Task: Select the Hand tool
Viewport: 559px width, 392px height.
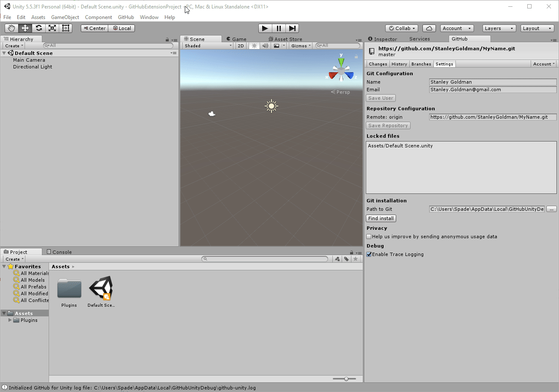Action: (x=11, y=28)
